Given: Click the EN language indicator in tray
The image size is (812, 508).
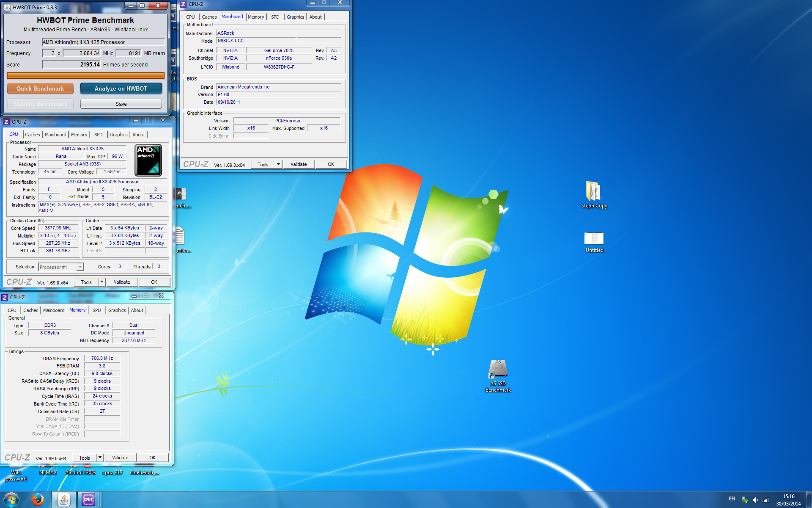Looking at the screenshot, I should coord(732,499).
